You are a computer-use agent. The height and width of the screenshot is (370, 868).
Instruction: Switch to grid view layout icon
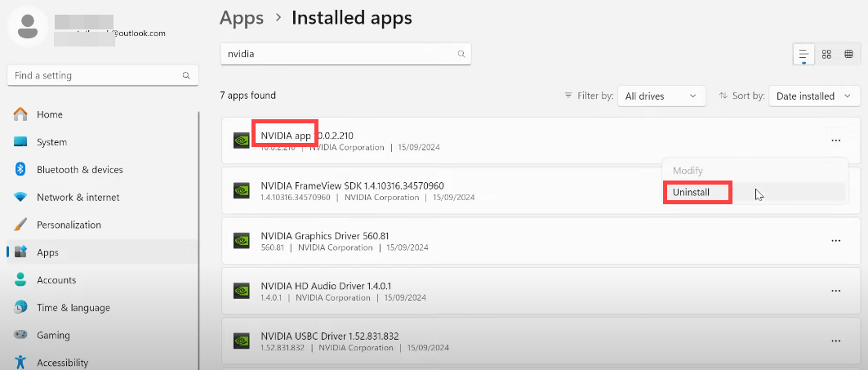[x=826, y=54]
